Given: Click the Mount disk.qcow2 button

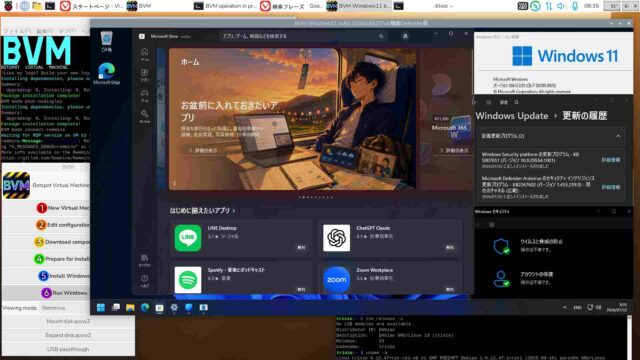Looking at the screenshot, I should 68,321.
